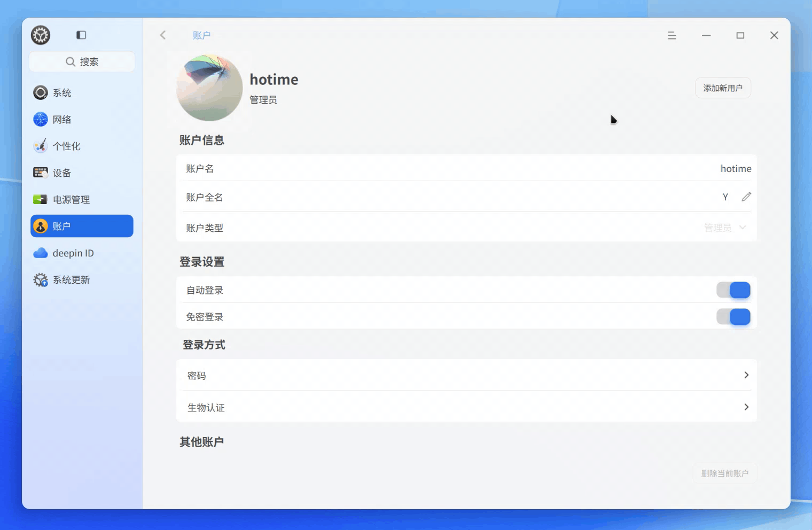Click the 账户 breadcrumb label
The width and height of the screenshot is (812, 530).
[x=201, y=35]
